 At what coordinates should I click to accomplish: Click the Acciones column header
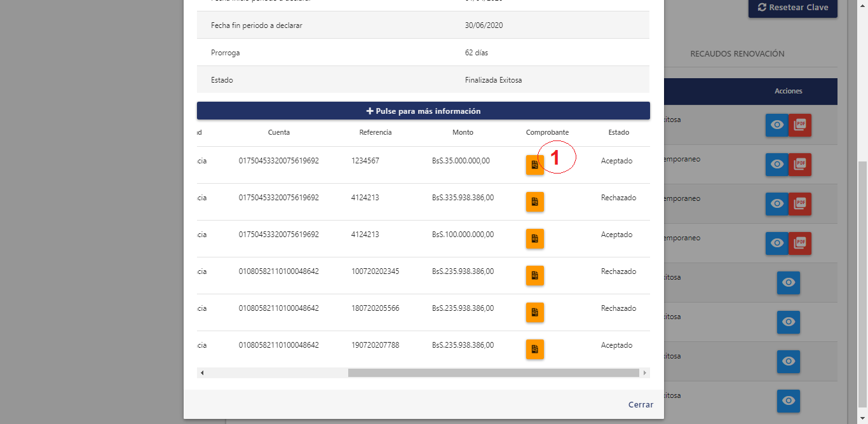(788, 92)
